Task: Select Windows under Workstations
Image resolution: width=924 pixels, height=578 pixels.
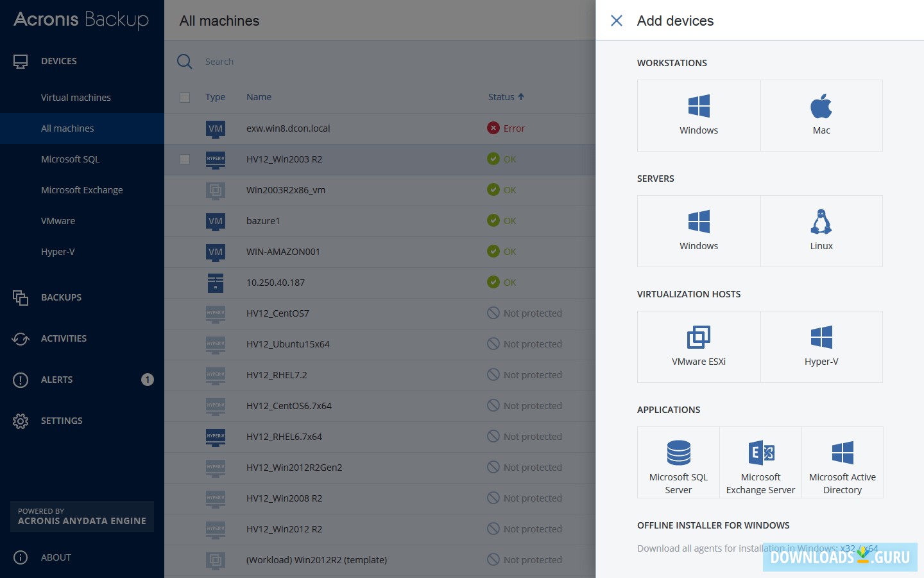Action: pos(698,116)
